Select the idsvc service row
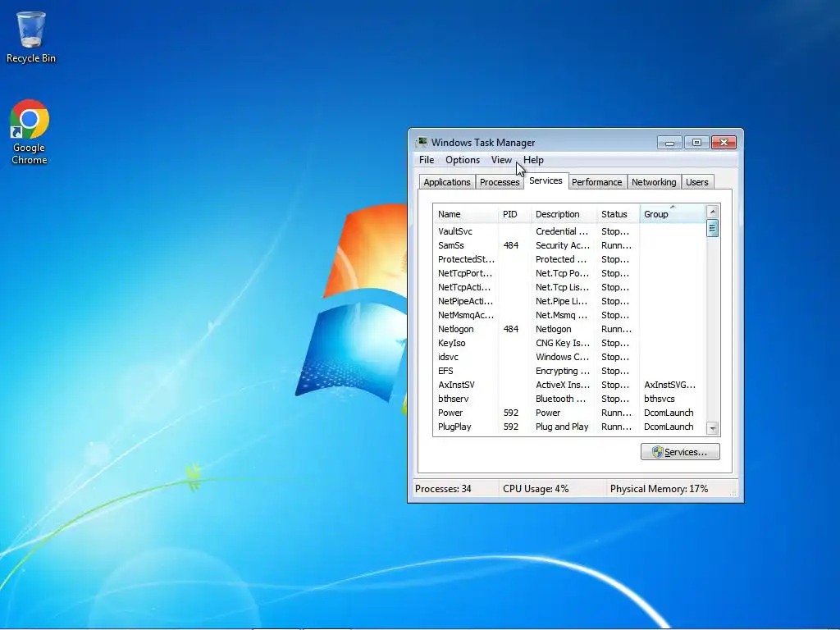This screenshot has height=630, width=840. [x=569, y=357]
